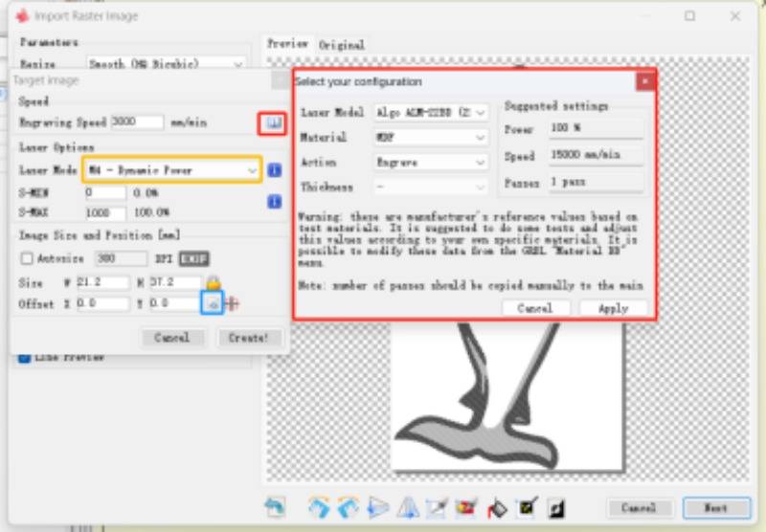The image size is (766, 532).
Task: Click the Next button
Action: [716, 507]
